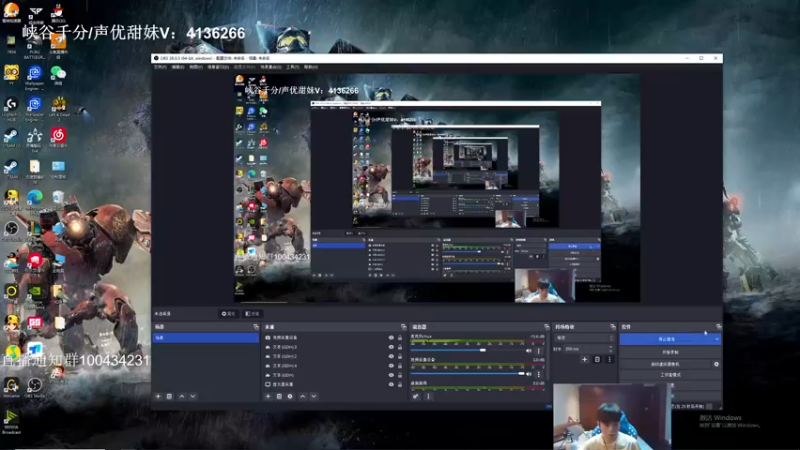Open the 属性 properties button above the docks

(228, 314)
